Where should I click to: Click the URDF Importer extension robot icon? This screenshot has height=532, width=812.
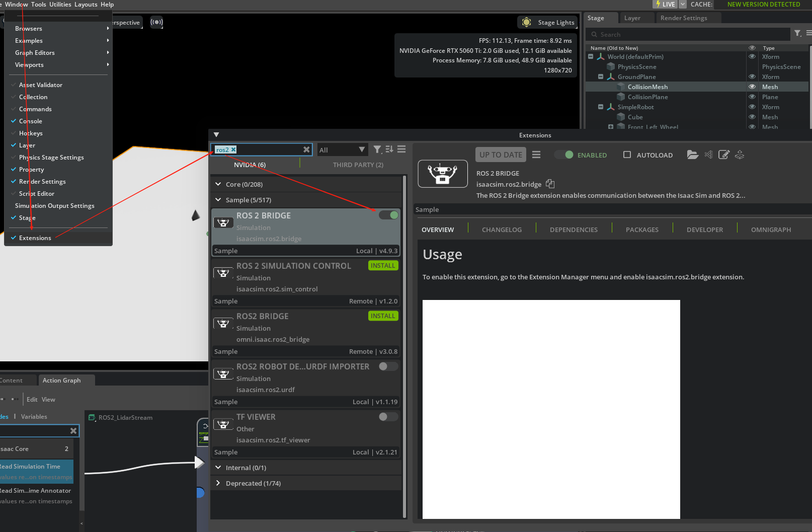(x=223, y=374)
